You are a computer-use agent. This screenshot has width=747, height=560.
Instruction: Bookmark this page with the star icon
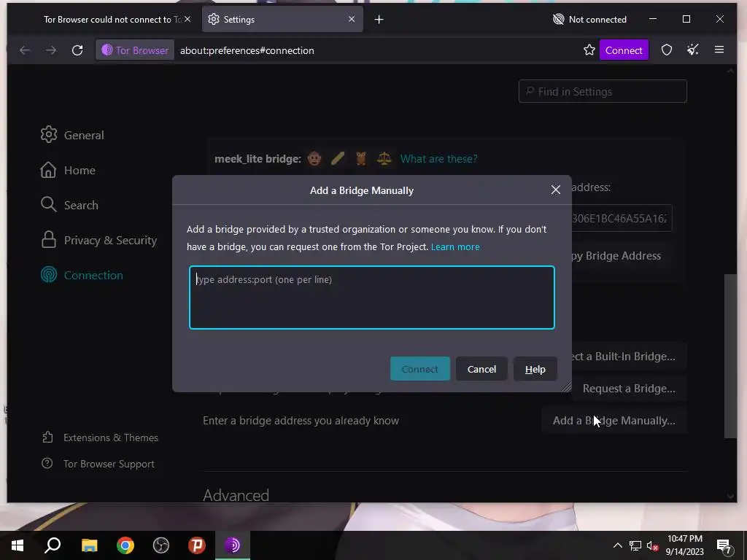pos(589,50)
